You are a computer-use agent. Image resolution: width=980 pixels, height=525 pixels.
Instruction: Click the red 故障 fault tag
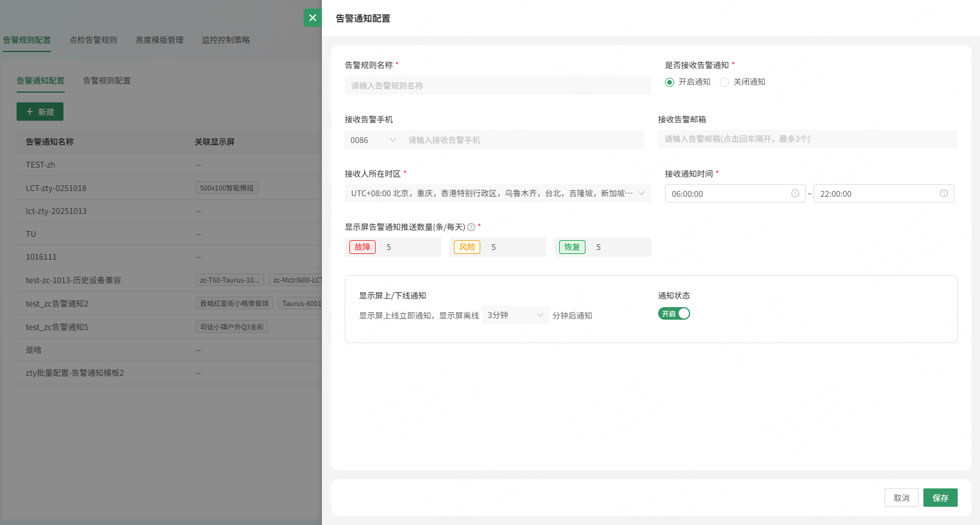click(x=362, y=247)
